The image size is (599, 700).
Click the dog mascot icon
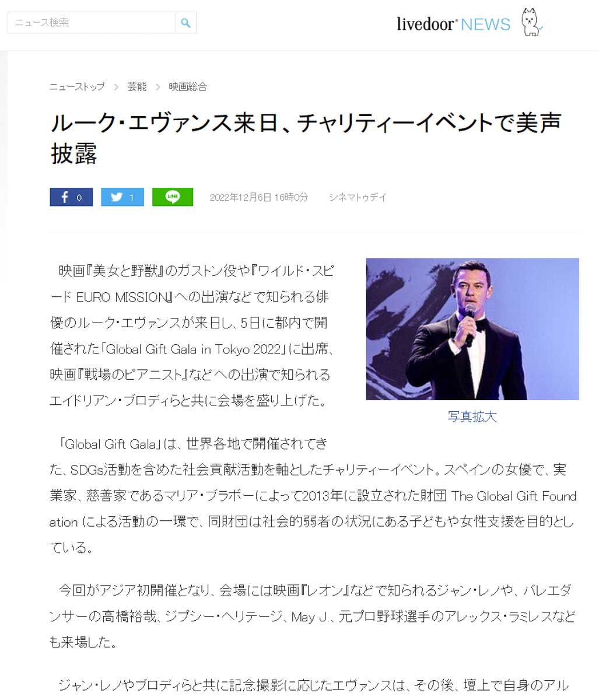[531, 23]
